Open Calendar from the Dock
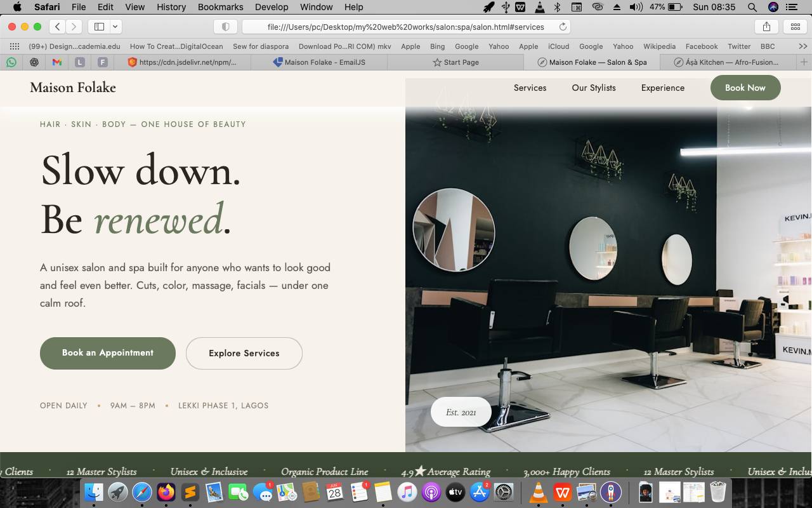 tap(334, 491)
